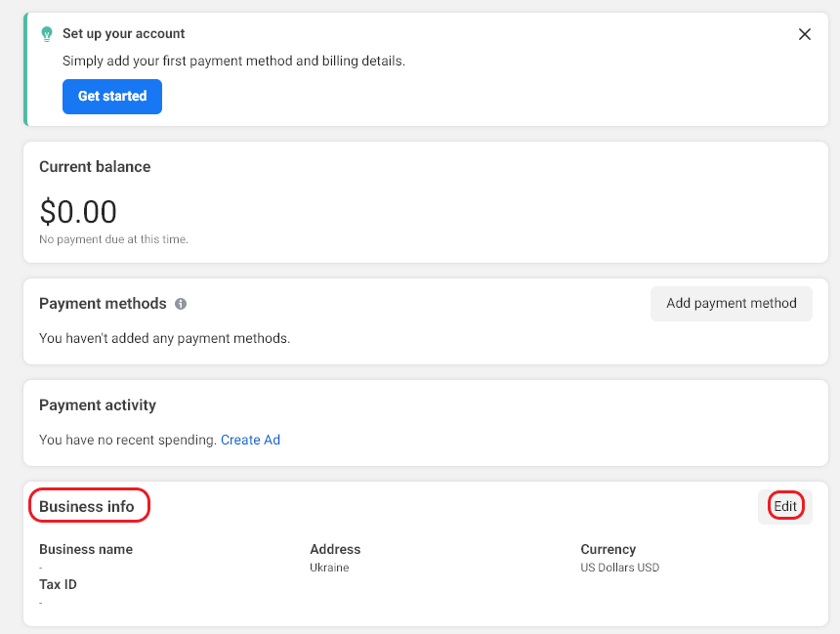Click the Business info heading
Viewport: 840px width, 634px height.
pyautogui.click(x=87, y=506)
